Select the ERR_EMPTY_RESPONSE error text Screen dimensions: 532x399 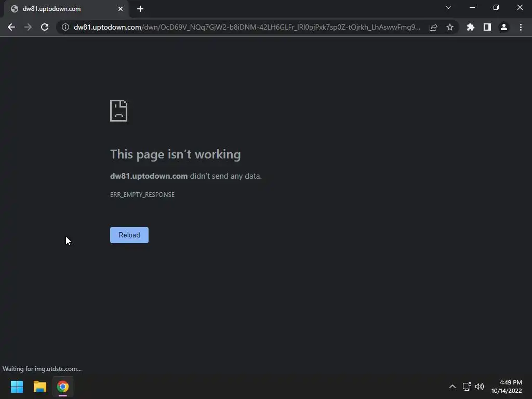142,195
